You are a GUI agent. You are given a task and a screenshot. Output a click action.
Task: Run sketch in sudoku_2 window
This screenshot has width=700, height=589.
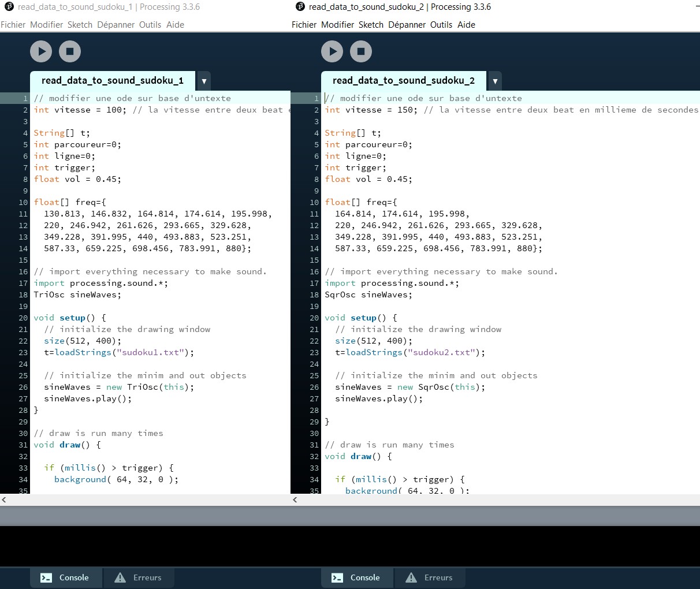point(332,51)
